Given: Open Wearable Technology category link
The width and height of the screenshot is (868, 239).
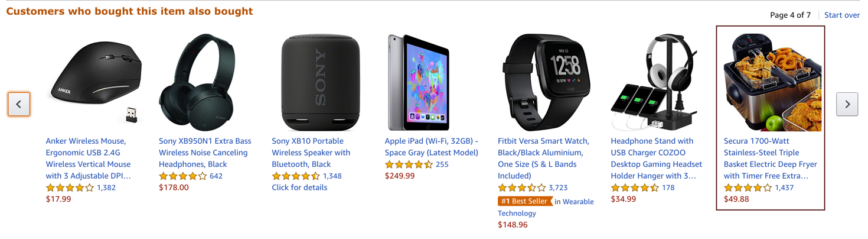Looking at the screenshot, I should click(x=577, y=202).
